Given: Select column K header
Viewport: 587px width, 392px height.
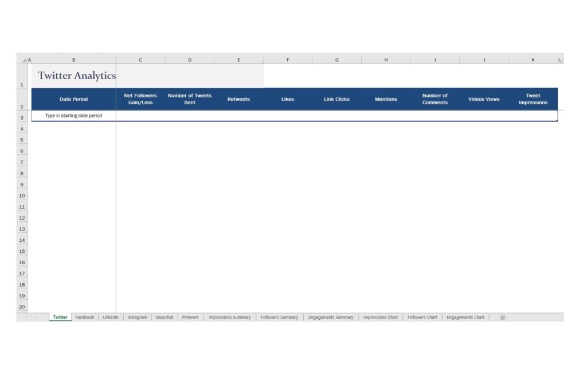Looking at the screenshot, I should (x=533, y=60).
